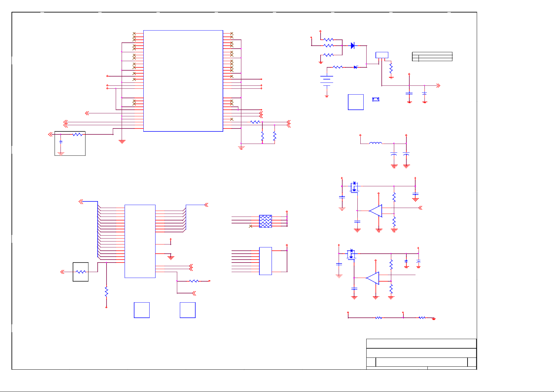
Task: Click the title block in the sheet corner
Action: click(422, 354)
